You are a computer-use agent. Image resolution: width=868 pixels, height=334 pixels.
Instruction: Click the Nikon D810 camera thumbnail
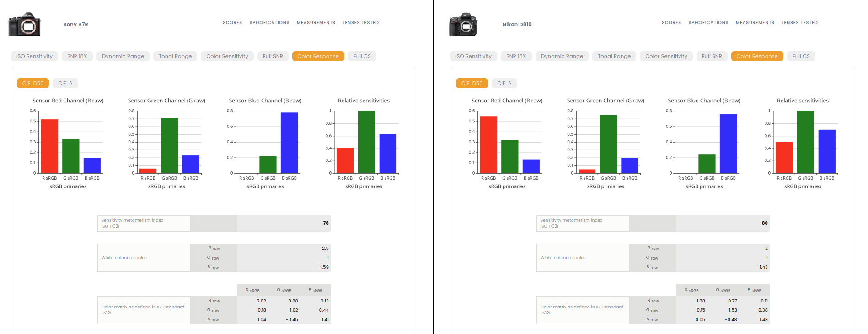click(463, 25)
